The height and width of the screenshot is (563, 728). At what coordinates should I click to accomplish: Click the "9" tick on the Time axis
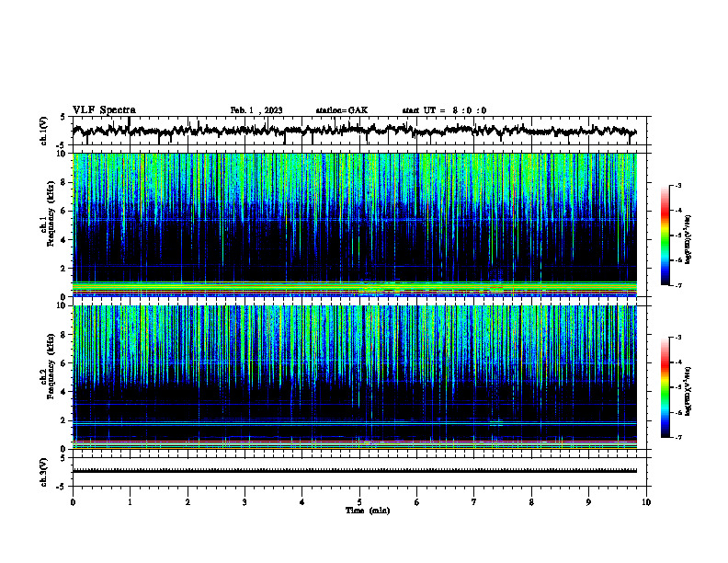coord(588,502)
